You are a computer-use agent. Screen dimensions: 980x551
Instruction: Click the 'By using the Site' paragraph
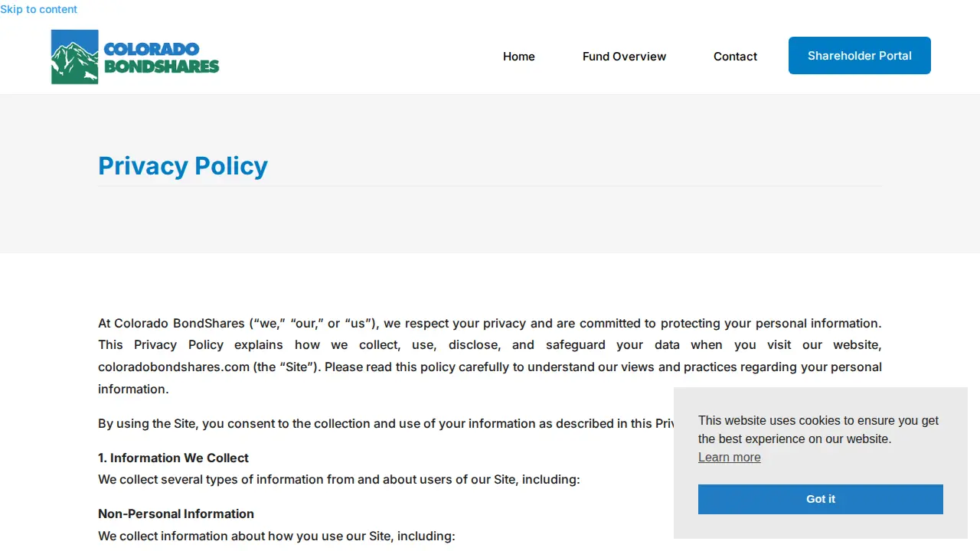(x=386, y=423)
